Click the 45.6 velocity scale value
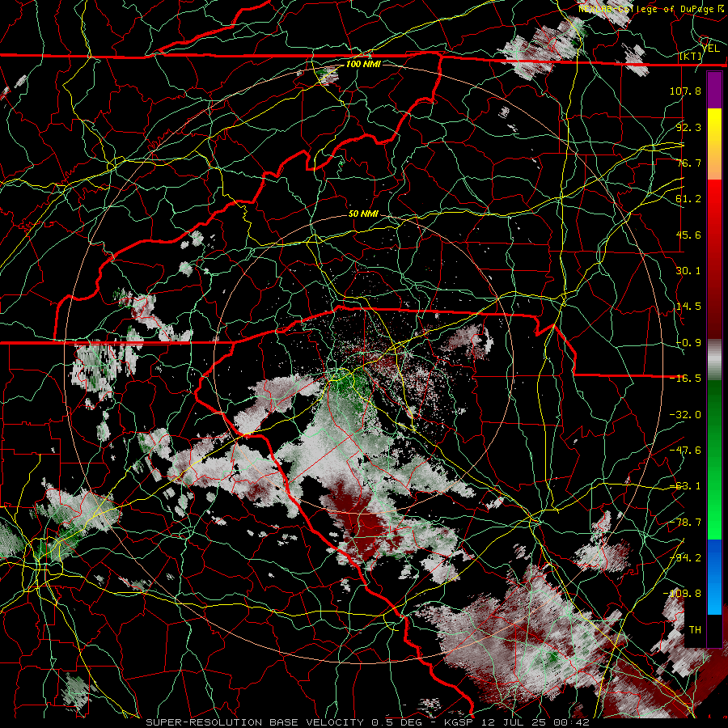Screen dimensions: 728x728 [688, 235]
